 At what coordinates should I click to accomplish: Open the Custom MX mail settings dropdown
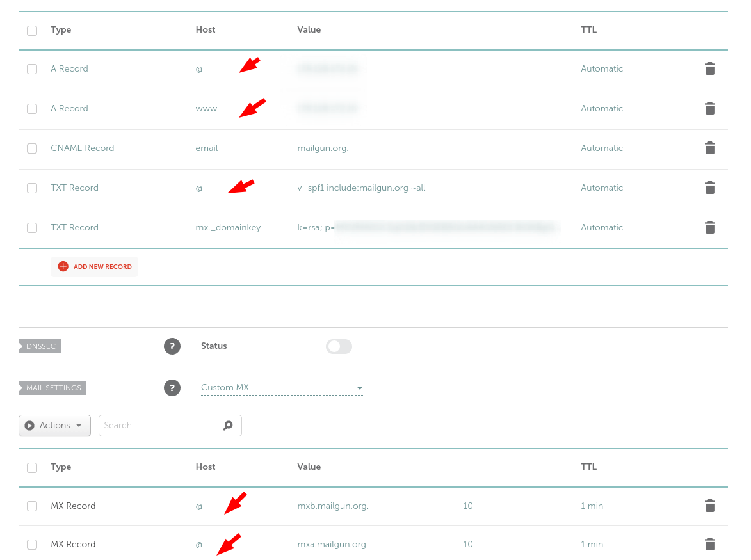pyautogui.click(x=282, y=387)
